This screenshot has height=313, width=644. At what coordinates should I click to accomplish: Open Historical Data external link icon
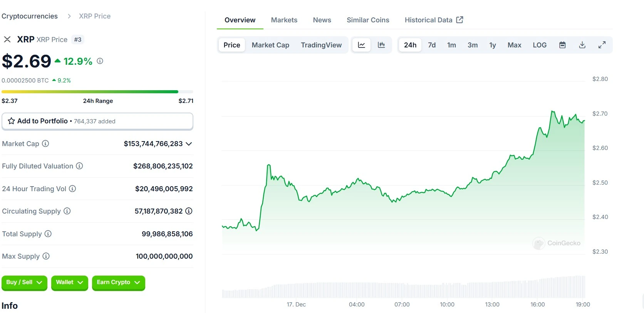coord(460,20)
